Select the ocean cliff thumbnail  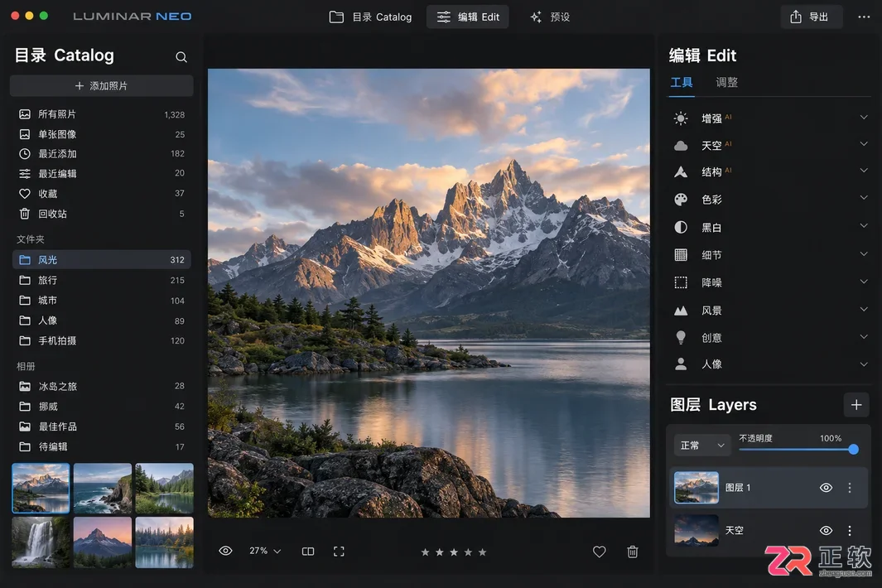coord(103,488)
